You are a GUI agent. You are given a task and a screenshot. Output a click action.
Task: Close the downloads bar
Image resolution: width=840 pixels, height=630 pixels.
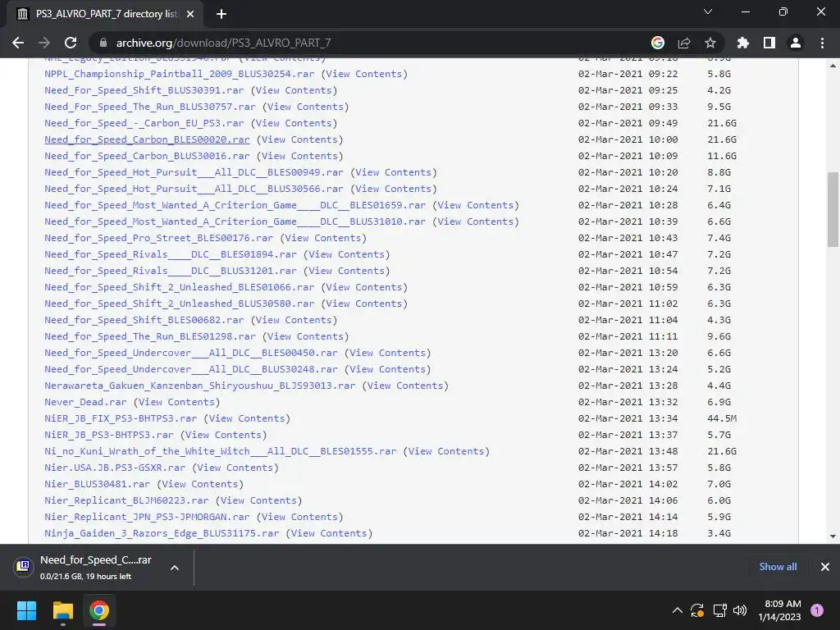825,567
